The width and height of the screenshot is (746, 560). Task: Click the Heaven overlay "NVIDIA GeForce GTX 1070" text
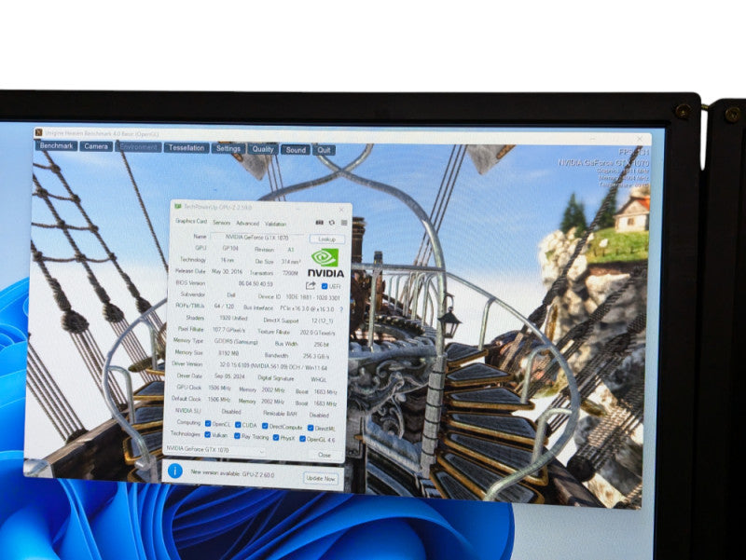[603, 162]
